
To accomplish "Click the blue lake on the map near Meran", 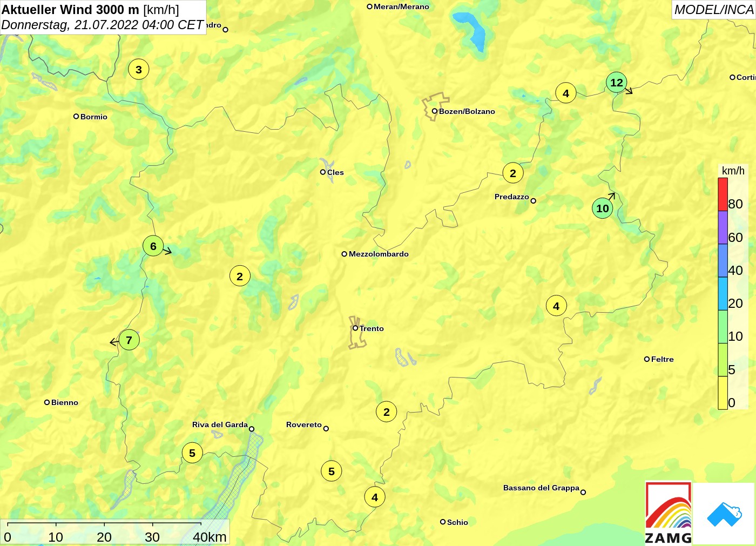I will coord(471,30).
